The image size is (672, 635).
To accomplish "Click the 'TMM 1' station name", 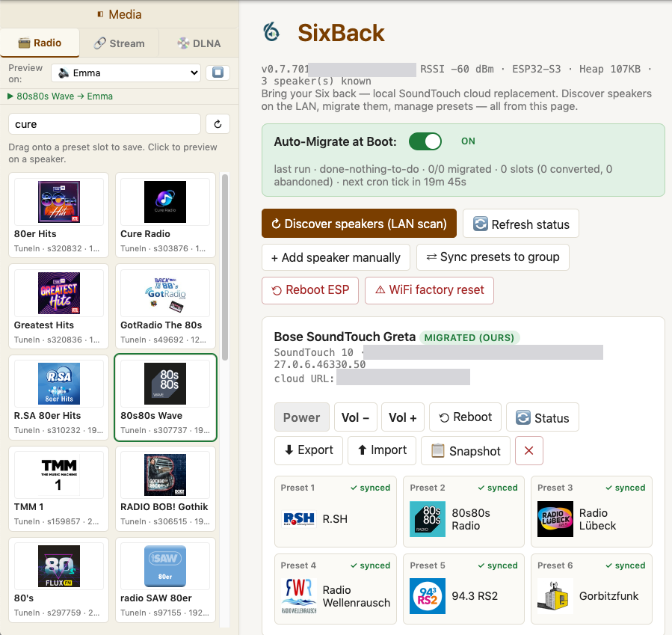I will coord(28,507).
